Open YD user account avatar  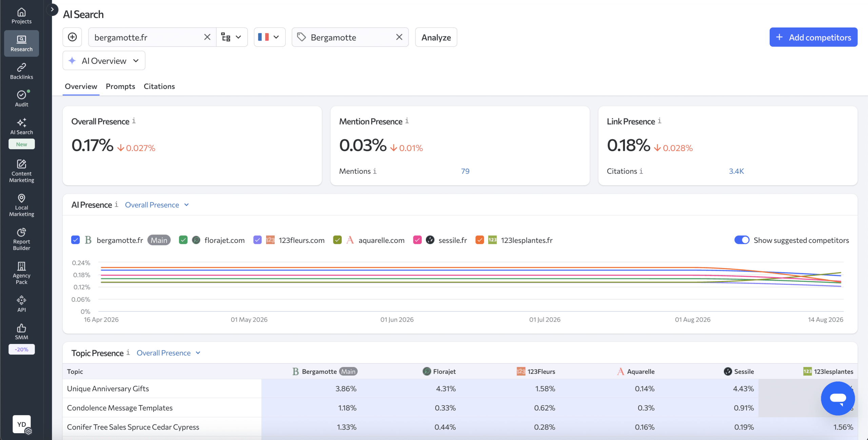(x=22, y=424)
